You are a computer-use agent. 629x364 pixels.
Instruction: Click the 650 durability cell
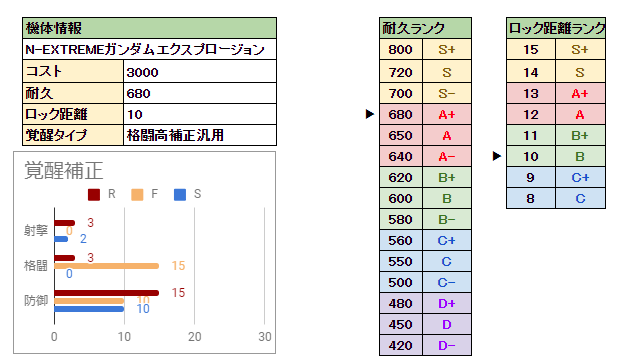(401, 135)
